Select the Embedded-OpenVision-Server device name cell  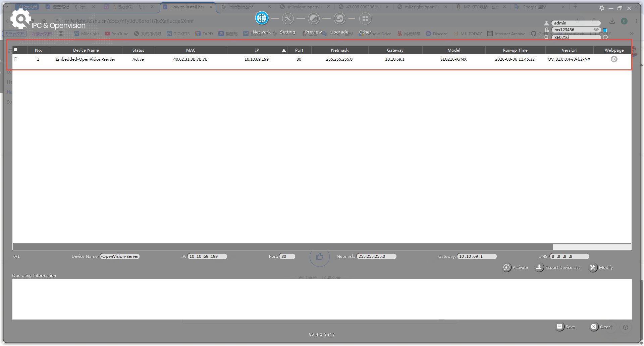point(86,59)
